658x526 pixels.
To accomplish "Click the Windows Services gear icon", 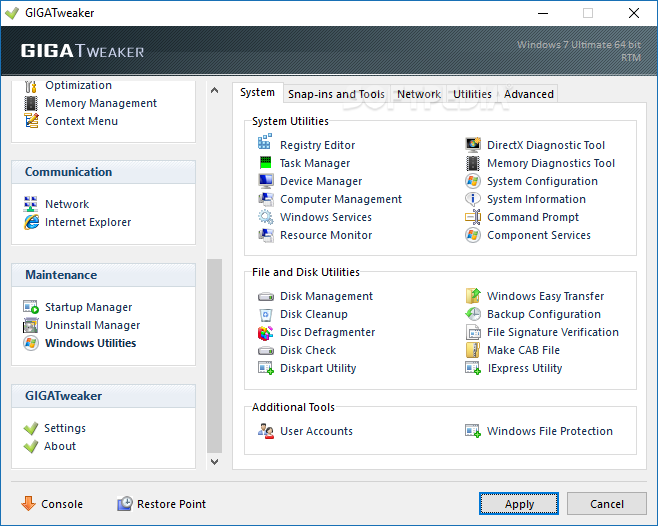I will 266,217.
